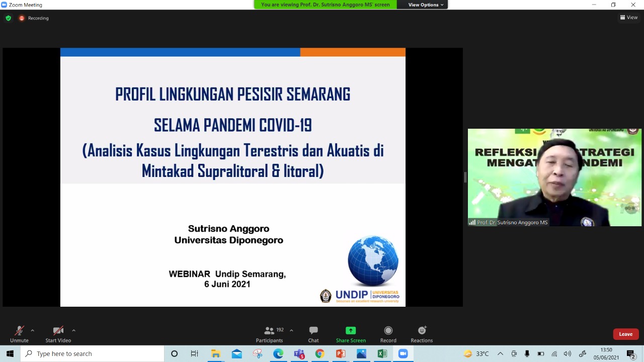Click 'Universitas Diponegoro' text on slide
Viewport: 644px width, 362px height.
(x=229, y=240)
